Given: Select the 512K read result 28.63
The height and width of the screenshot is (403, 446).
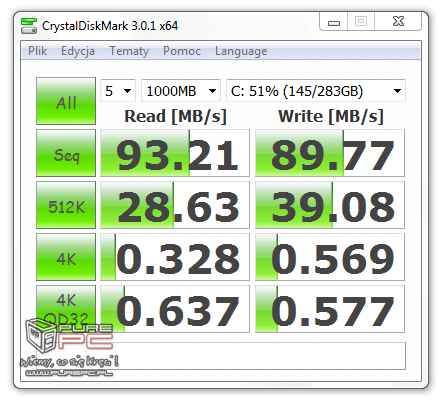Looking at the screenshot, I should (175, 205).
